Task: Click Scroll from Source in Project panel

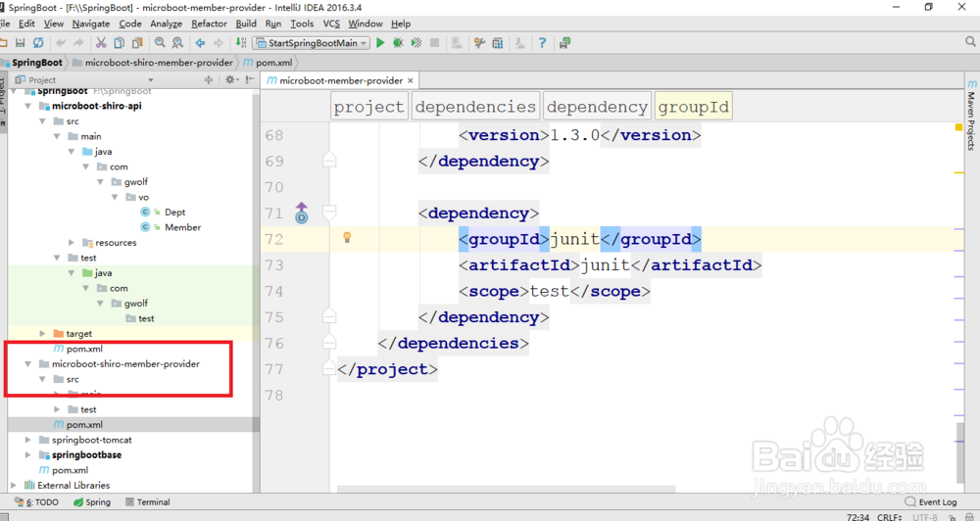Action: 209,79
